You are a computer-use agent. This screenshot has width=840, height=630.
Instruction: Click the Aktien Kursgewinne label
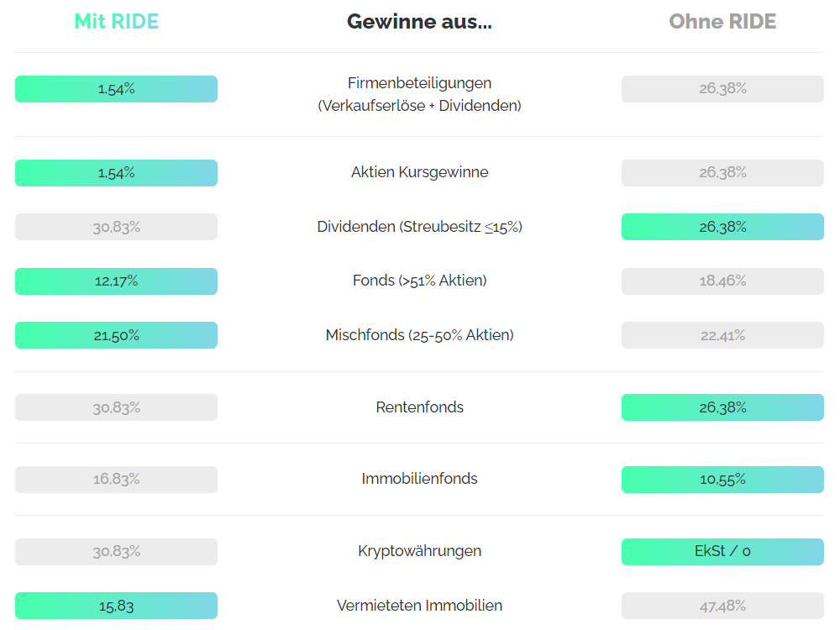click(419, 172)
